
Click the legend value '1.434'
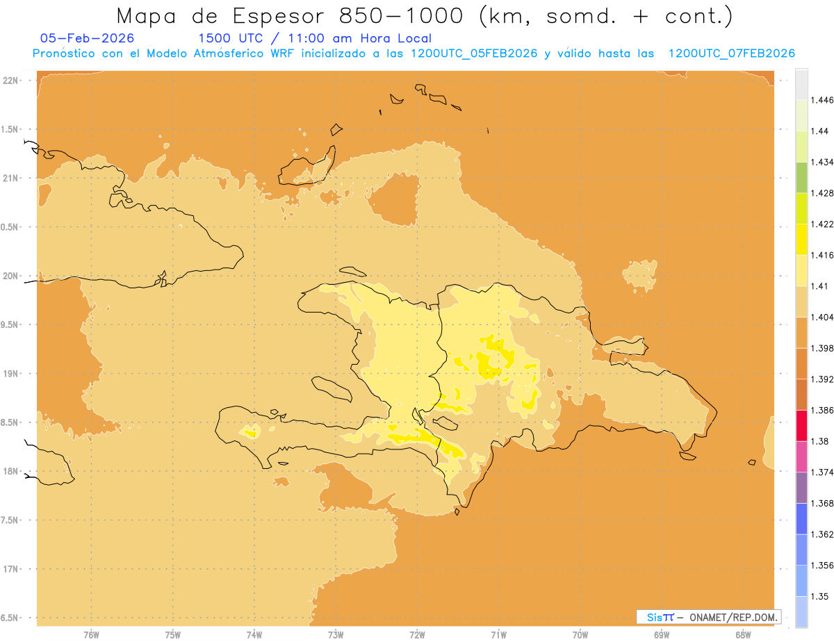click(x=822, y=162)
